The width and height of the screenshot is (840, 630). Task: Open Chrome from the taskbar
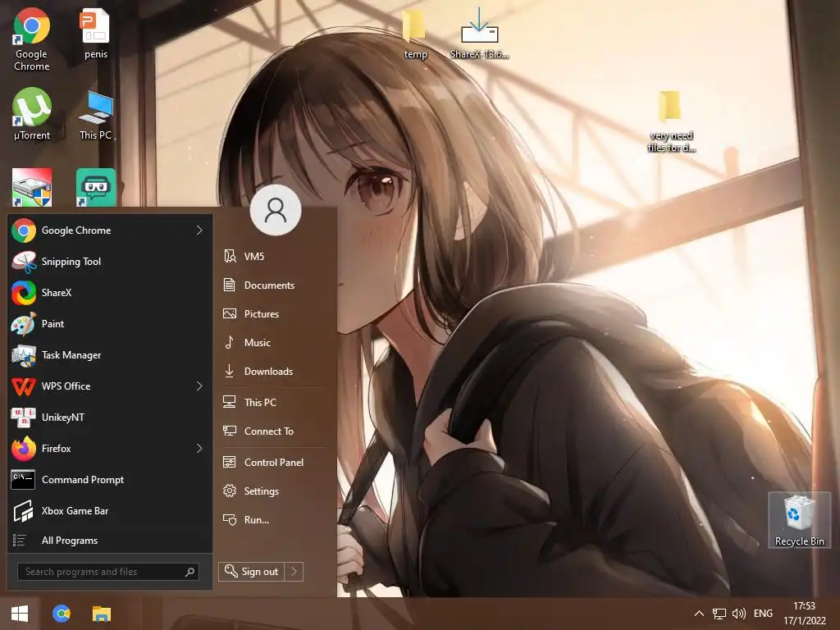(62, 614)
